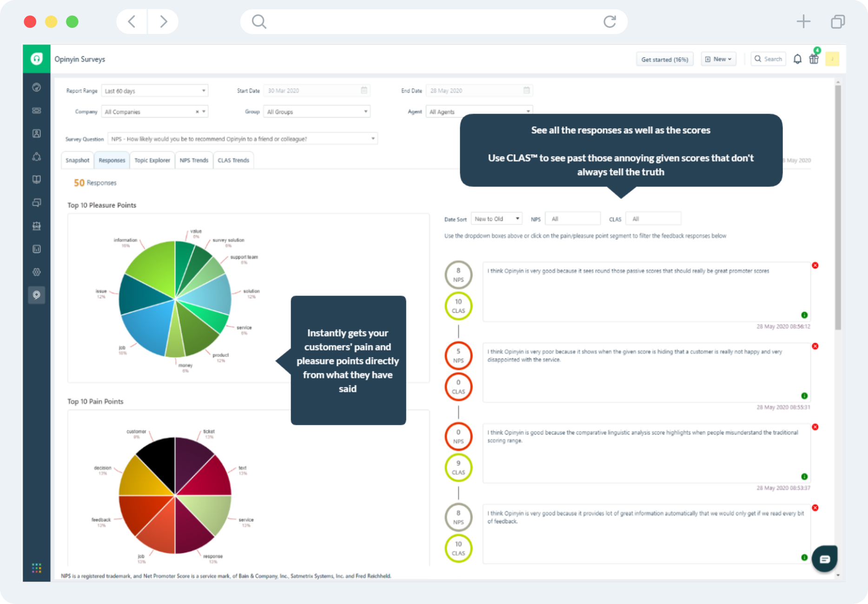
Task: Expand Agent dropdown showing All Agents
Action: pos(479,112)
